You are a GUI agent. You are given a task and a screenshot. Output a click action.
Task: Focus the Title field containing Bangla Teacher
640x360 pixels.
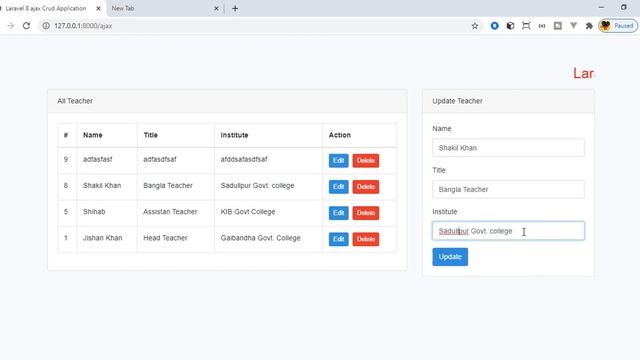click(508, 189)
